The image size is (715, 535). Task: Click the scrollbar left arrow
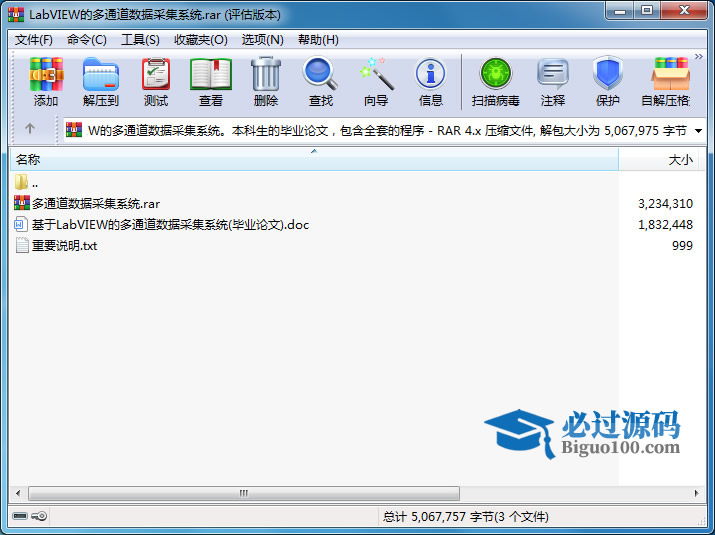click(18, 493)
